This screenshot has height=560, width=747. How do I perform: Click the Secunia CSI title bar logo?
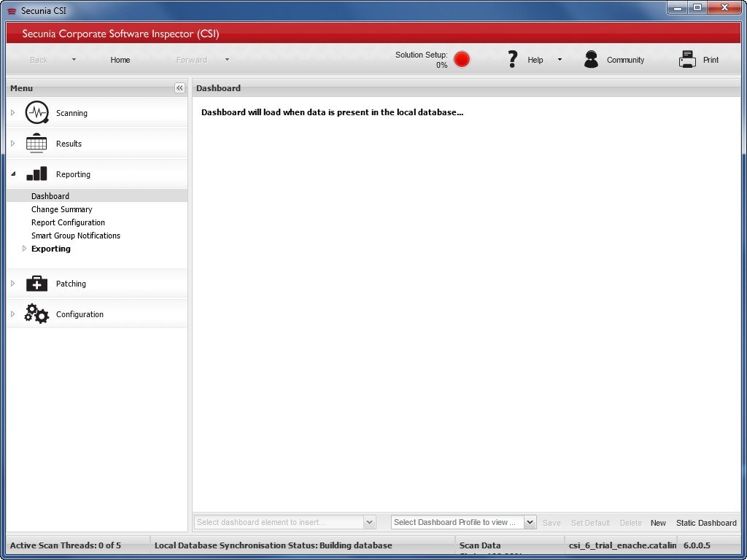tap(12, 11)
